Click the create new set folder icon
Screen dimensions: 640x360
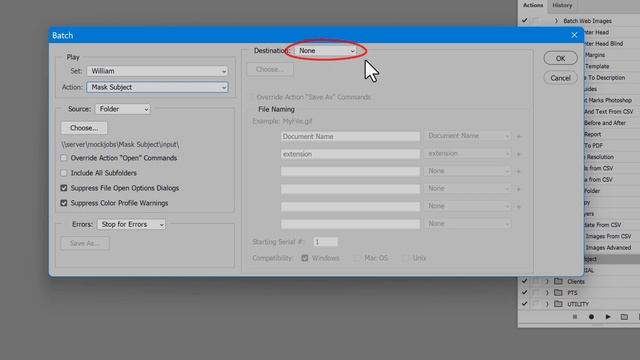click(x=624, y=317)
